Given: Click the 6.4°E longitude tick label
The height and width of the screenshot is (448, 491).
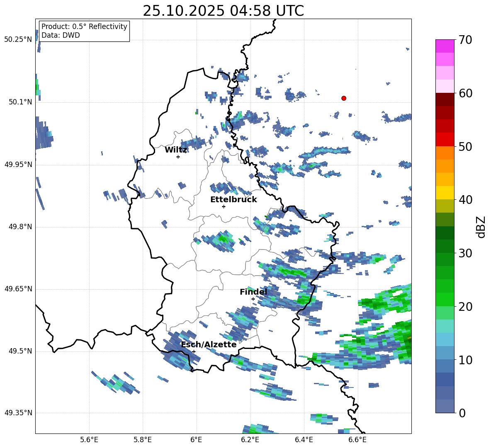Looking at the screenshot, I should (x=304, y=440).
